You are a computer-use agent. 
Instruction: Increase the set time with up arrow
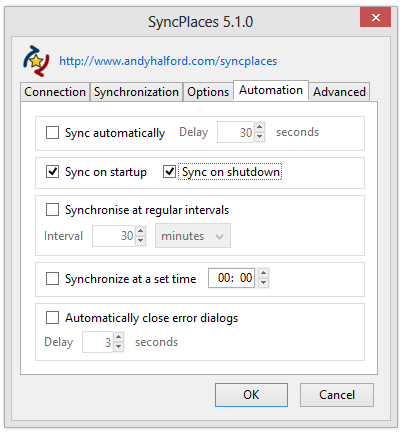pyautogui.click(x=263, y=273)
